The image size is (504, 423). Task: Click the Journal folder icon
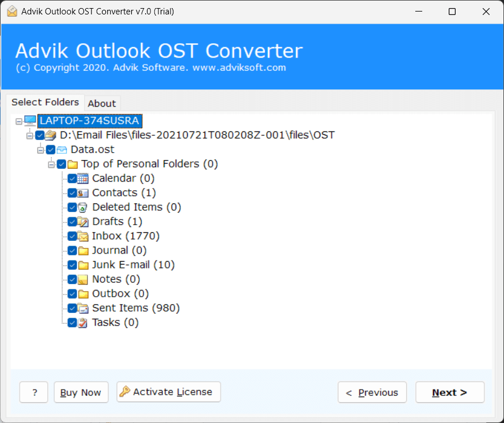point(83,251)
